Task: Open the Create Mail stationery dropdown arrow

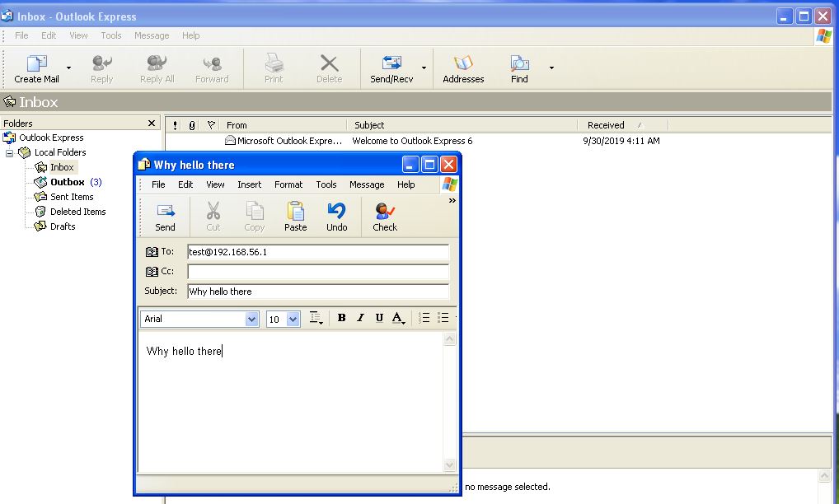Action: (x=68, y=68)
